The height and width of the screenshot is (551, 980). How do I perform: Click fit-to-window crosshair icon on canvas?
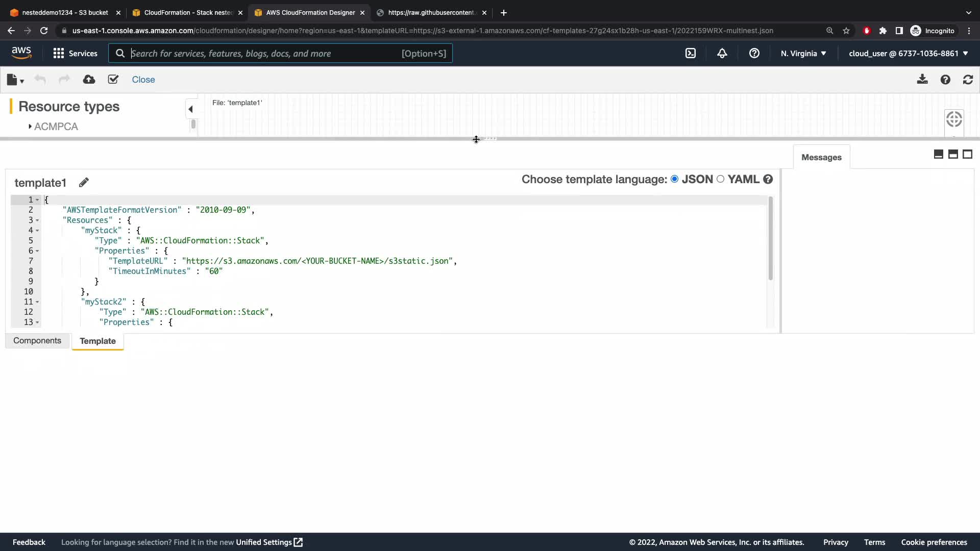[x=953, y=119]
